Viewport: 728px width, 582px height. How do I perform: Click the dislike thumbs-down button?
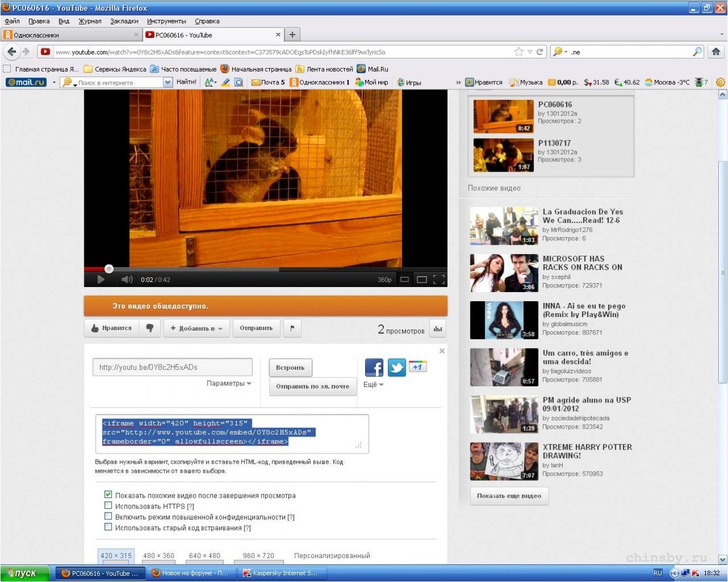(x=150, y=328)
